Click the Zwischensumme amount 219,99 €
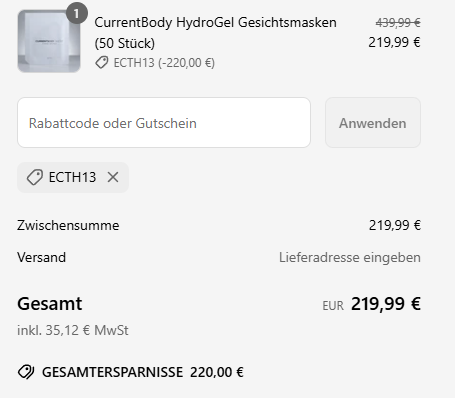Viewport: 455px width, 398px height. (x=395, y=225)
